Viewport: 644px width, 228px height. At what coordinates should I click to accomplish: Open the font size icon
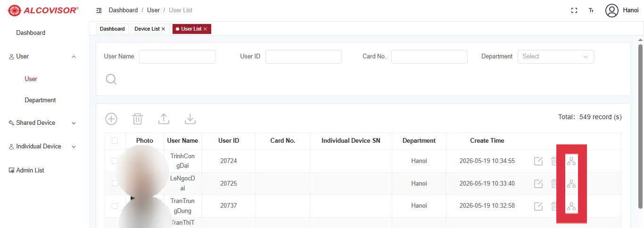[x=591, y=10]
